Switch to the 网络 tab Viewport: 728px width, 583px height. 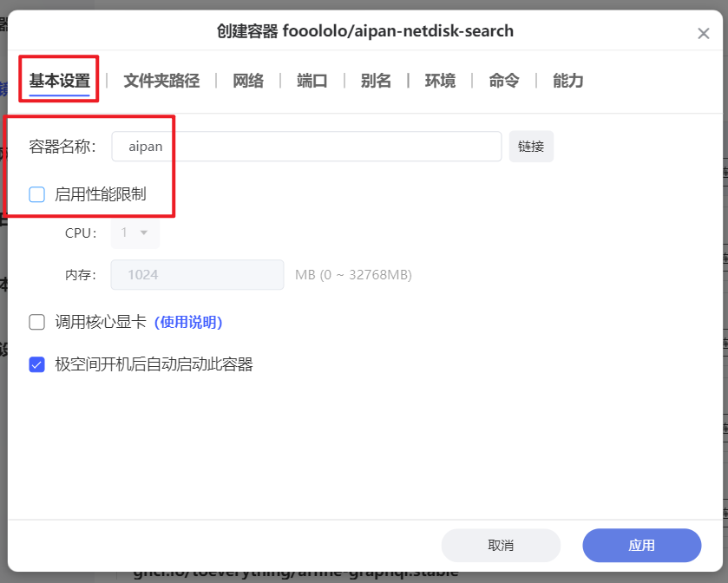point(248,79)
